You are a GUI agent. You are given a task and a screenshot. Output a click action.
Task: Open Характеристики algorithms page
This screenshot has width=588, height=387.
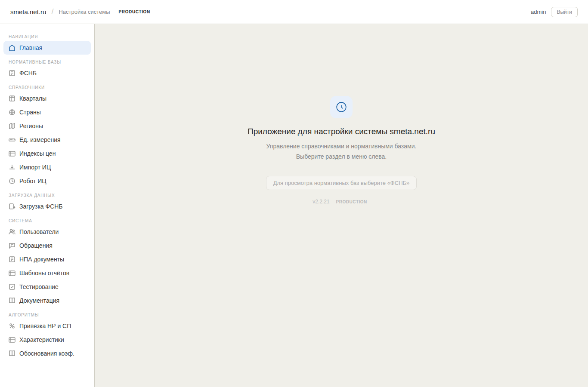point(47,340)
